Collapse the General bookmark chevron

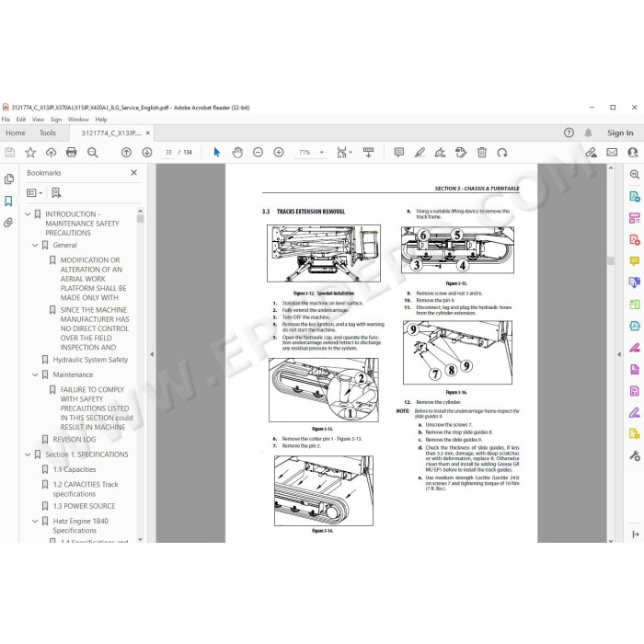point(35,246)
